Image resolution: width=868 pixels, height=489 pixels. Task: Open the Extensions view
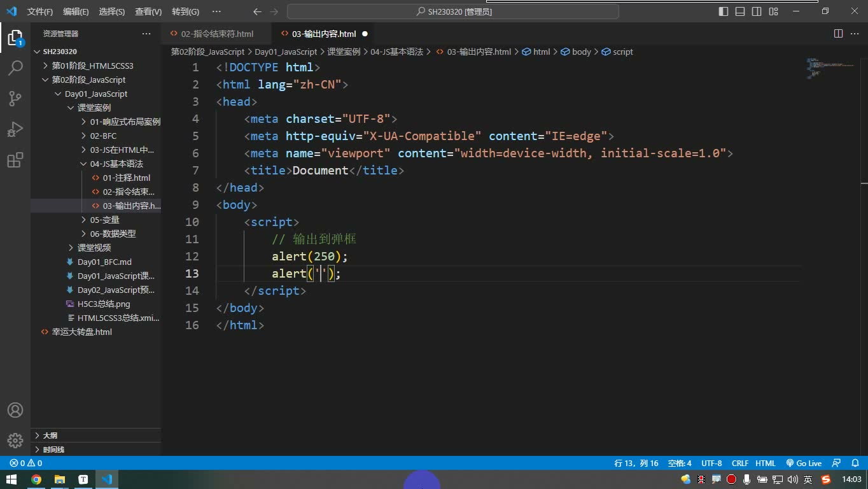pos(15,159)
